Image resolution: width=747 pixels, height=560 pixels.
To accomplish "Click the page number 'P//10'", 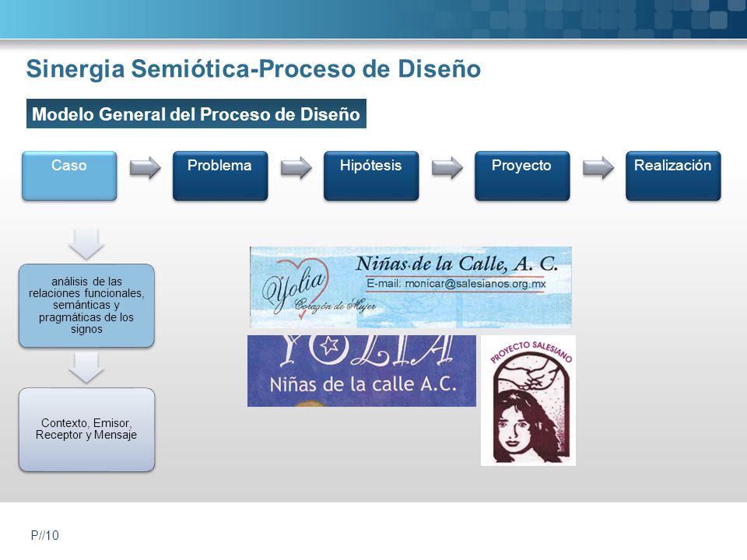I will tap(45, 535).
